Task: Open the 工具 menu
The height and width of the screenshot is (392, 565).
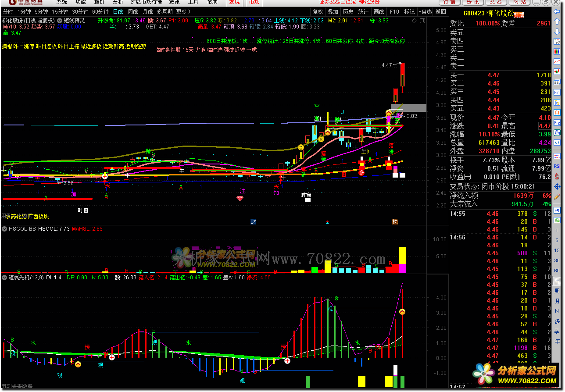Action: coord(193,2)
